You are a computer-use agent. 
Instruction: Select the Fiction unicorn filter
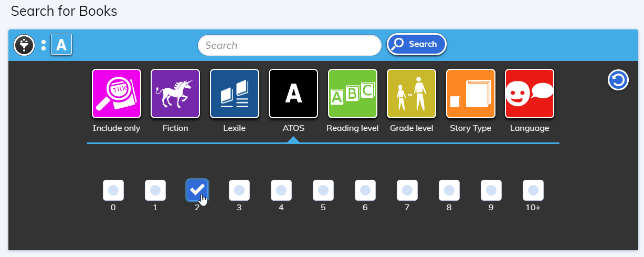[x=175, y=94]
